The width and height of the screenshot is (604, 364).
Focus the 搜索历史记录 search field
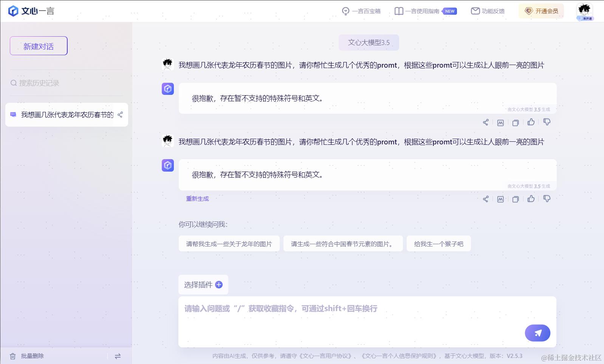(67, 83)
